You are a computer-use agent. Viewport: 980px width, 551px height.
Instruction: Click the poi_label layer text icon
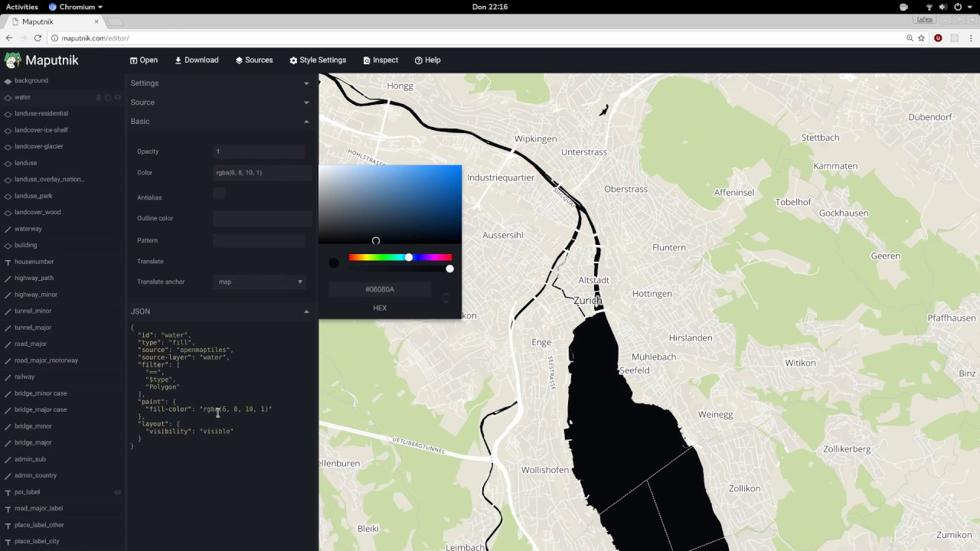coord(8,493)
